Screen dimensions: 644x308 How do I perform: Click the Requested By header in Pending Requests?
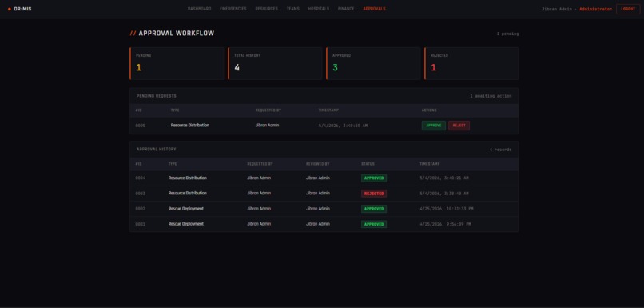coord(268,110)
